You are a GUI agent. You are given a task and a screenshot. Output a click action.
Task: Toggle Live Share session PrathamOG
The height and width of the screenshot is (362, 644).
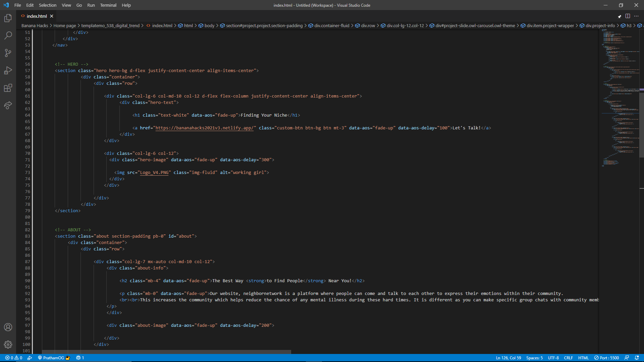coord(53,358)
